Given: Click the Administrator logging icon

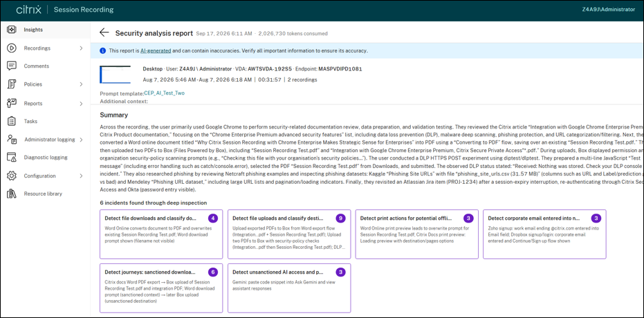Looking at the screenshot, I should click(x=12, y=140).
